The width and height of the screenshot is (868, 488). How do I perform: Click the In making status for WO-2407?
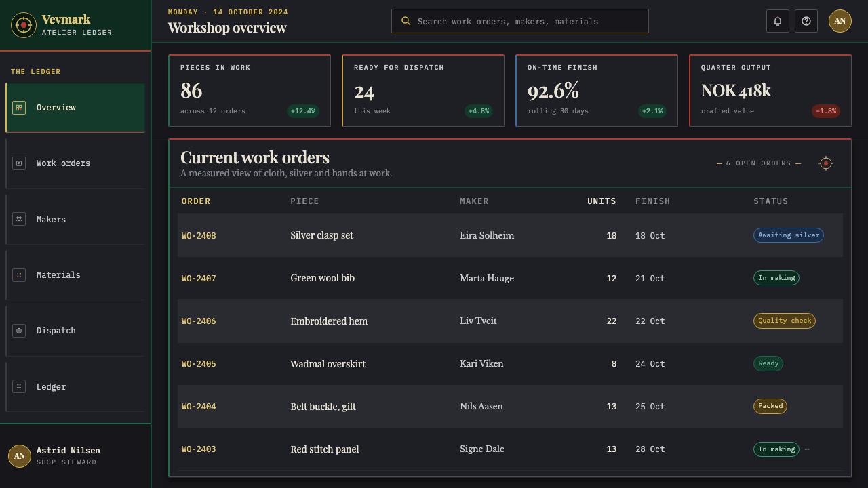click(776, 278)
